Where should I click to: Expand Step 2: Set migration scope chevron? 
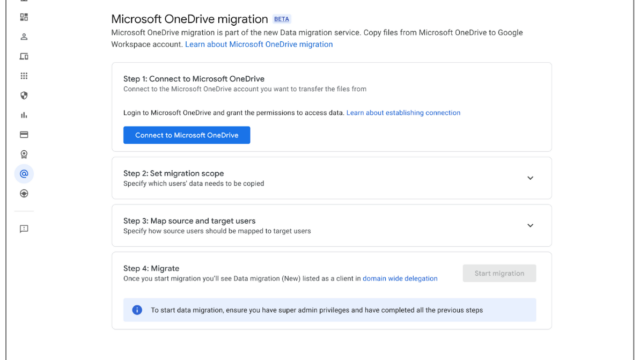pyautogui.click(x=530, y=178)
